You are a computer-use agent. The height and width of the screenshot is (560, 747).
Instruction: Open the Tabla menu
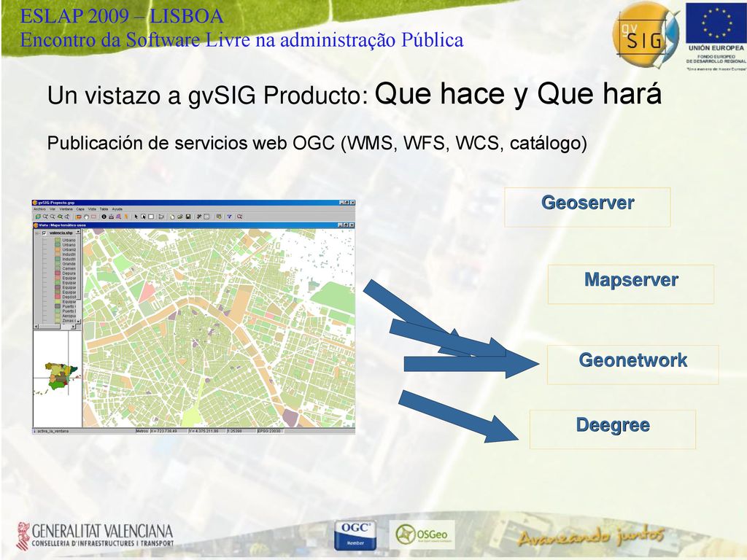coord(104,209)
